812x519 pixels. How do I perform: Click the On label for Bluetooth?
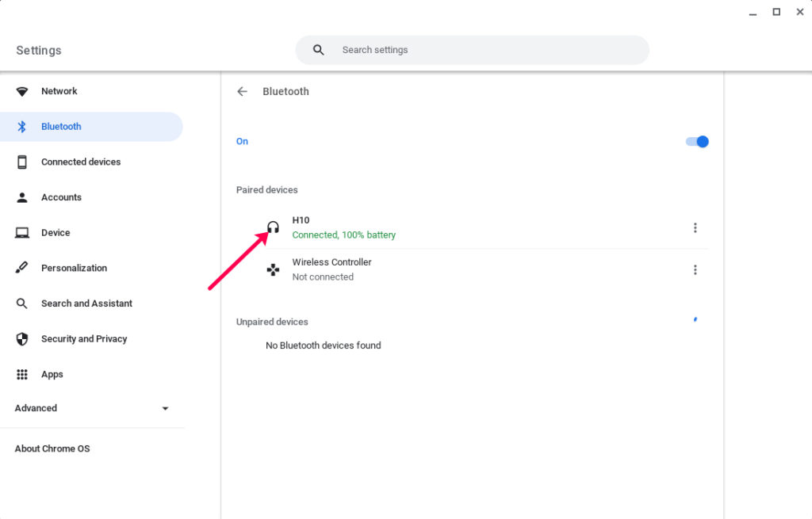243,141
